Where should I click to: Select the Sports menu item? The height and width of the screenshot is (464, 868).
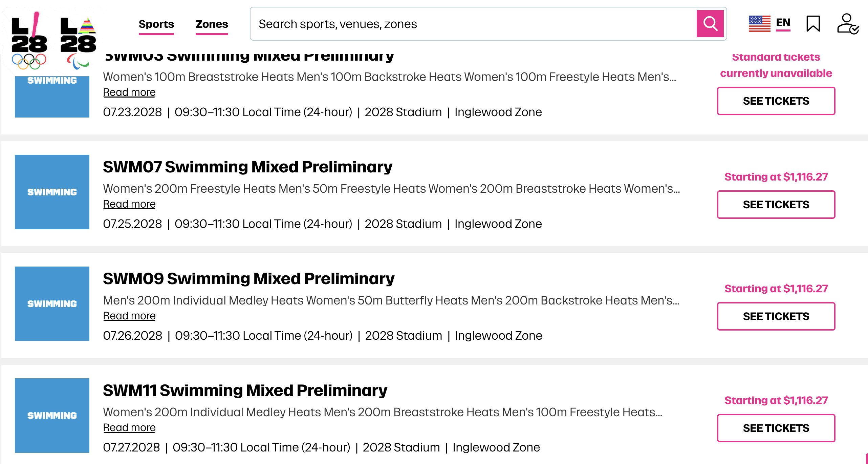[156, 24]
